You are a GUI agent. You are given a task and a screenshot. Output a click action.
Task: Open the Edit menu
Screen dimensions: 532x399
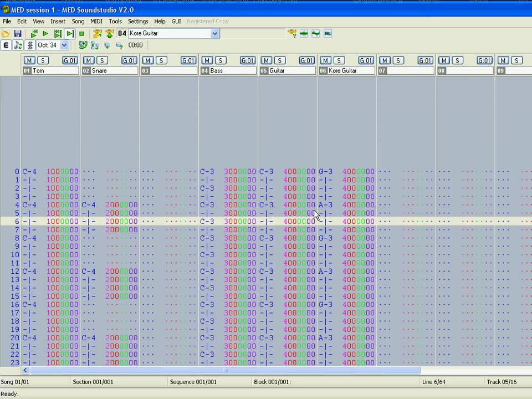(x=22, y=22)
